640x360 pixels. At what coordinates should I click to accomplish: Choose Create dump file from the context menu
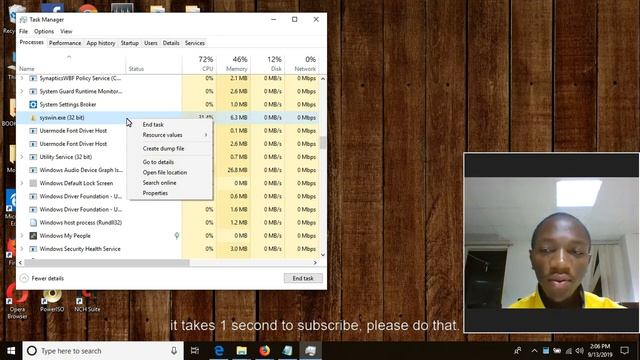click(x=163, y=149)
